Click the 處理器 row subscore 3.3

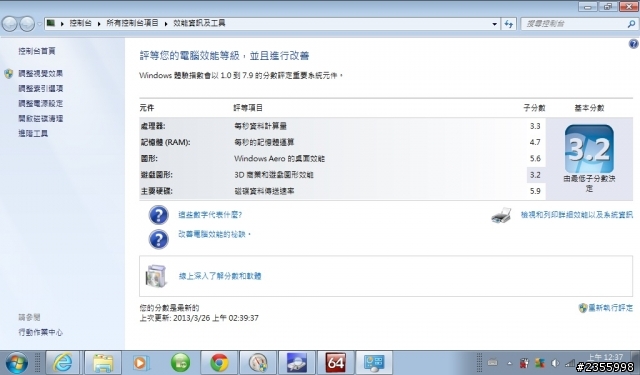pos(535,126)
